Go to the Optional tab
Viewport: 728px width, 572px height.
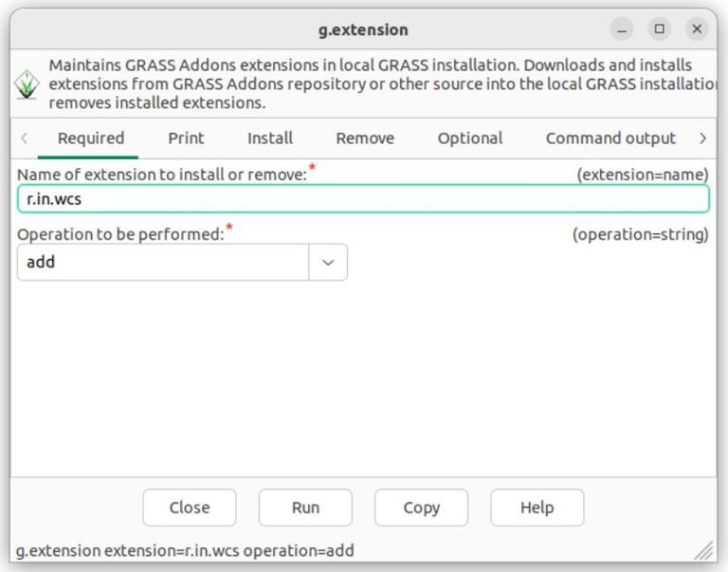[470, 138]
